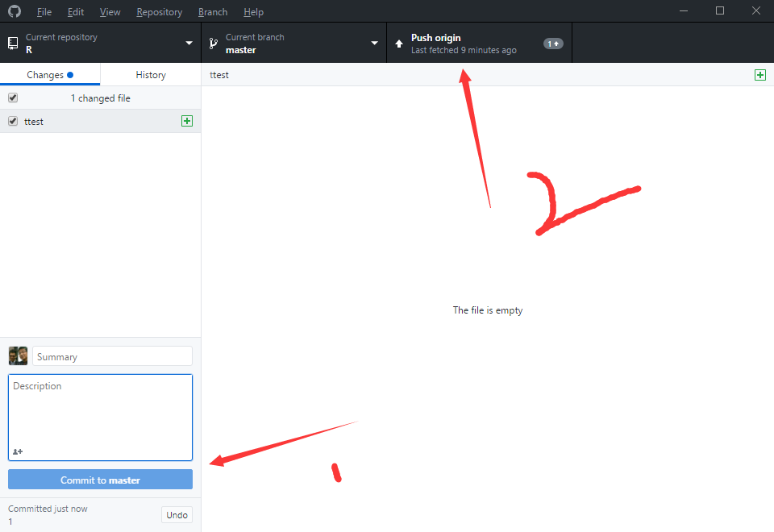Click the repository icon beside Current repository
This screenshot has width=774, height=532.
13,44
